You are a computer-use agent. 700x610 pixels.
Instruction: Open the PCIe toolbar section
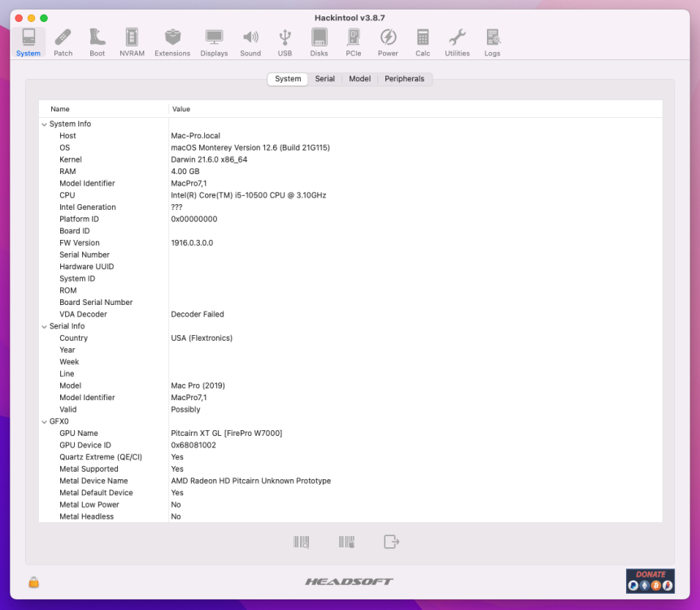353,43
